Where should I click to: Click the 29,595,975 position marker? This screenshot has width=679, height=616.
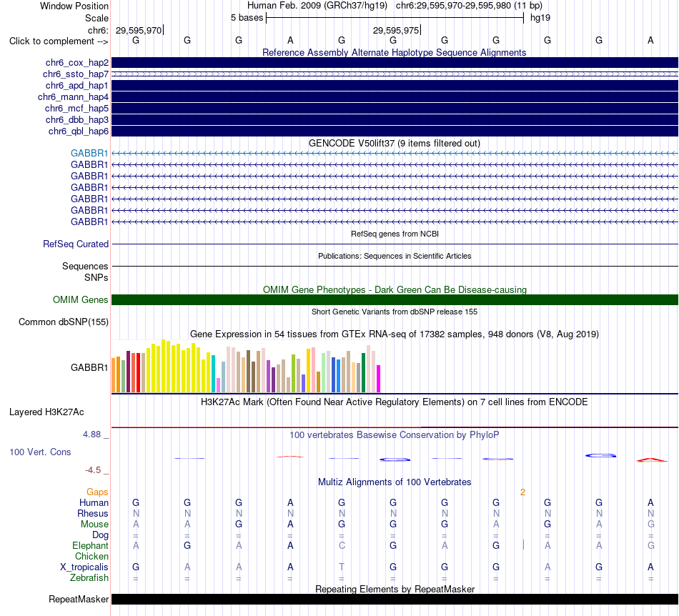396,30
